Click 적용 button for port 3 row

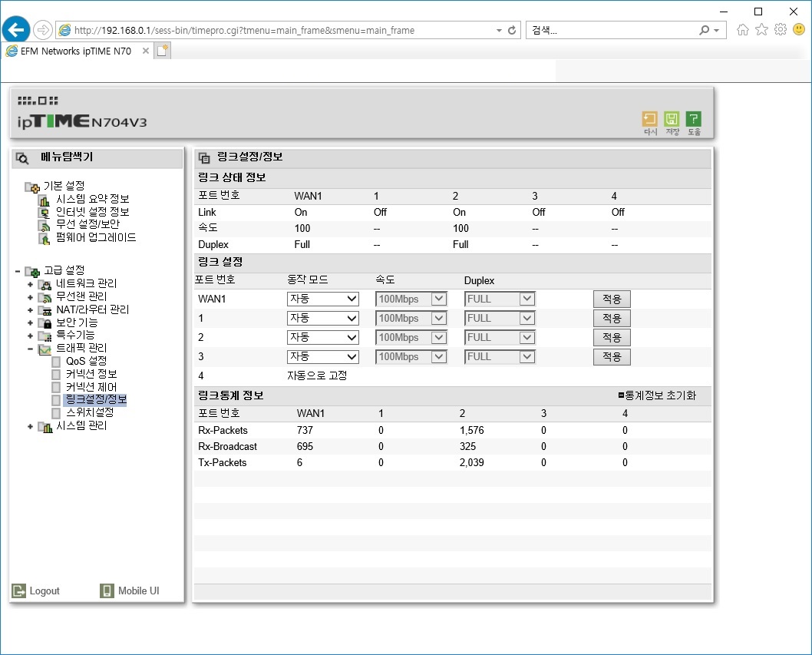click(612, 356)
